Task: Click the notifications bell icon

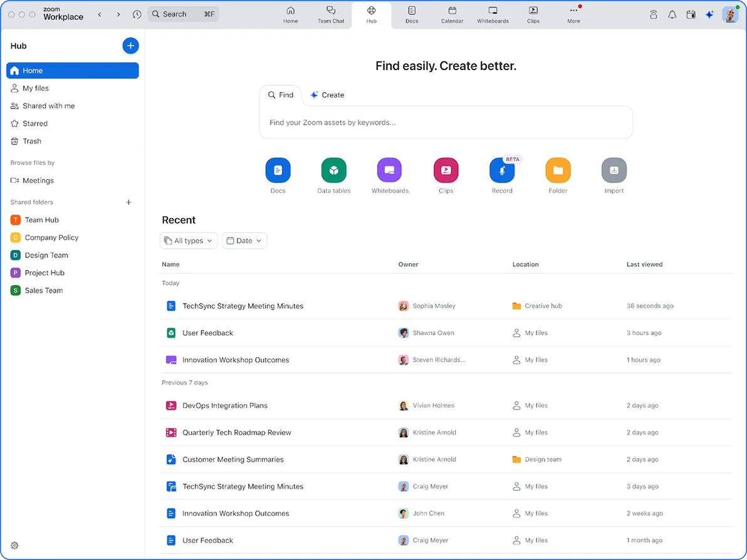Action: 672,14
